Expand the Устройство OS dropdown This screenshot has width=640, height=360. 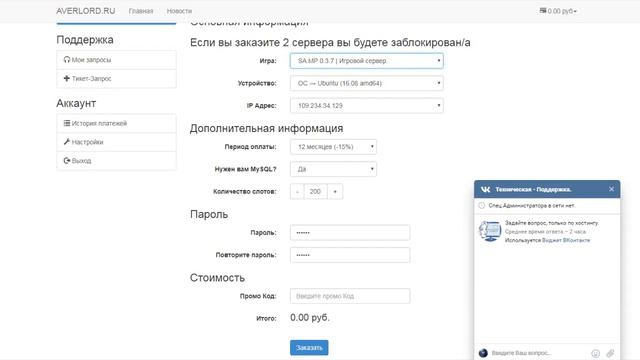click(367, 83)
